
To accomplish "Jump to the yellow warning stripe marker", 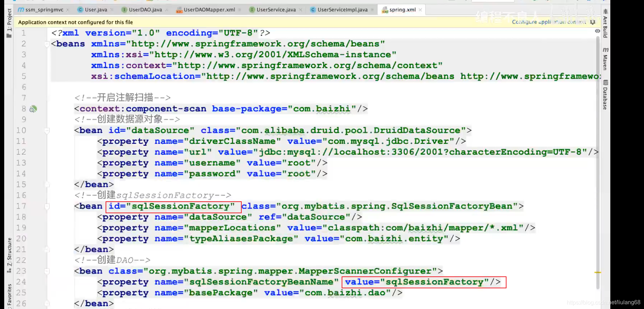I will click(598, 272).
